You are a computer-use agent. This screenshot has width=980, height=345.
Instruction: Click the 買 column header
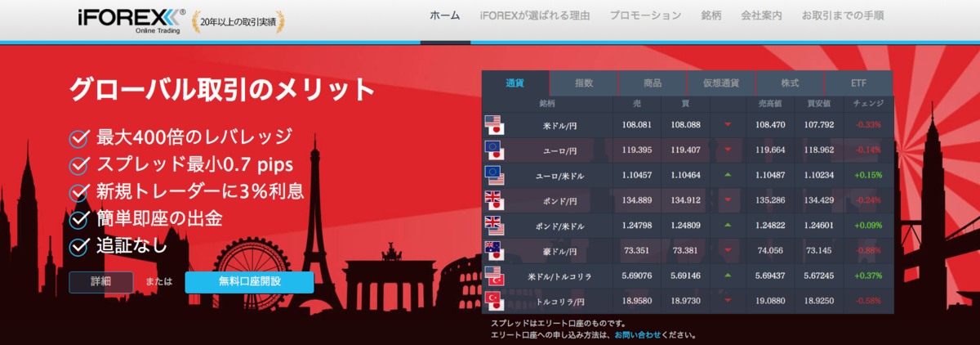(686, 104)
